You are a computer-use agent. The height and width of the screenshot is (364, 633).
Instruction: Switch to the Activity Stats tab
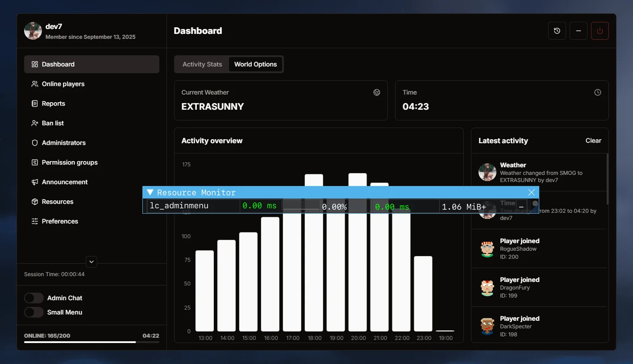point(202,64)
